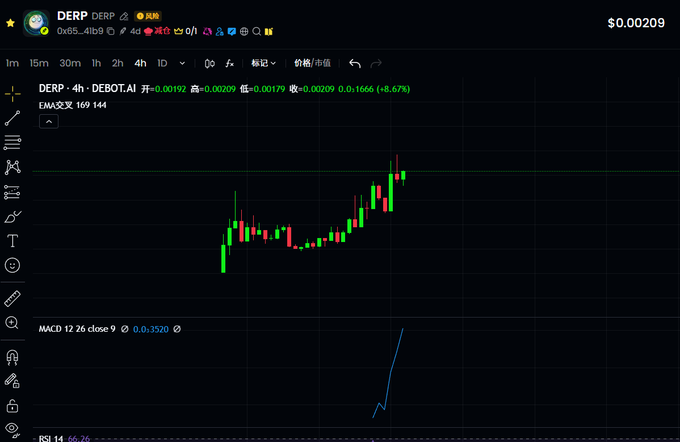Image resolution: width=680 pixels, height=442 pixels.
Task: Collapse the indicator legend chevron button
Action: pyautogui.click(x=49, y=121)
